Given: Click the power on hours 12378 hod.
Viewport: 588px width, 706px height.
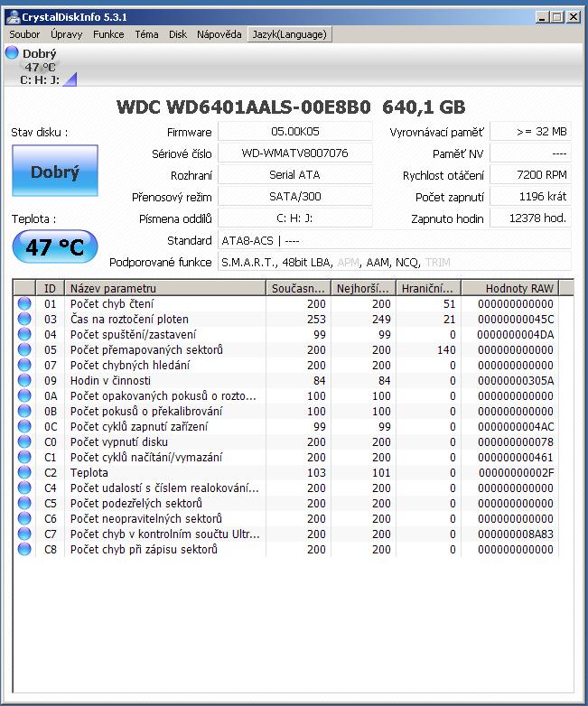Looking at the screenshot, I should (x=531, y=218).
